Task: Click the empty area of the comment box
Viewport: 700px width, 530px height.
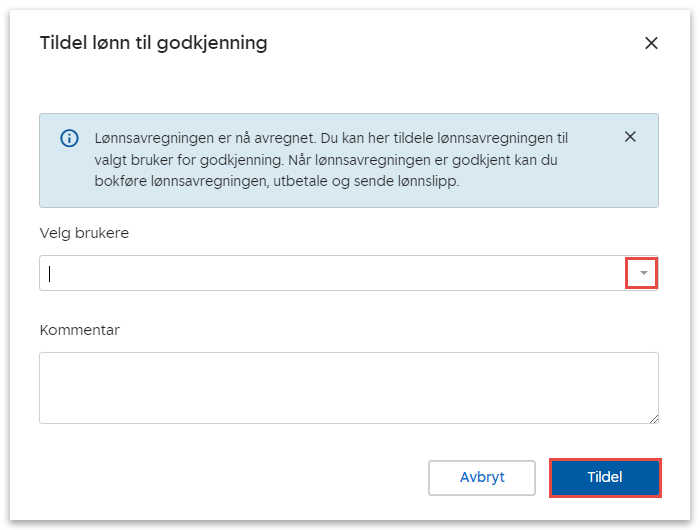Action: [x=348, y=387]
